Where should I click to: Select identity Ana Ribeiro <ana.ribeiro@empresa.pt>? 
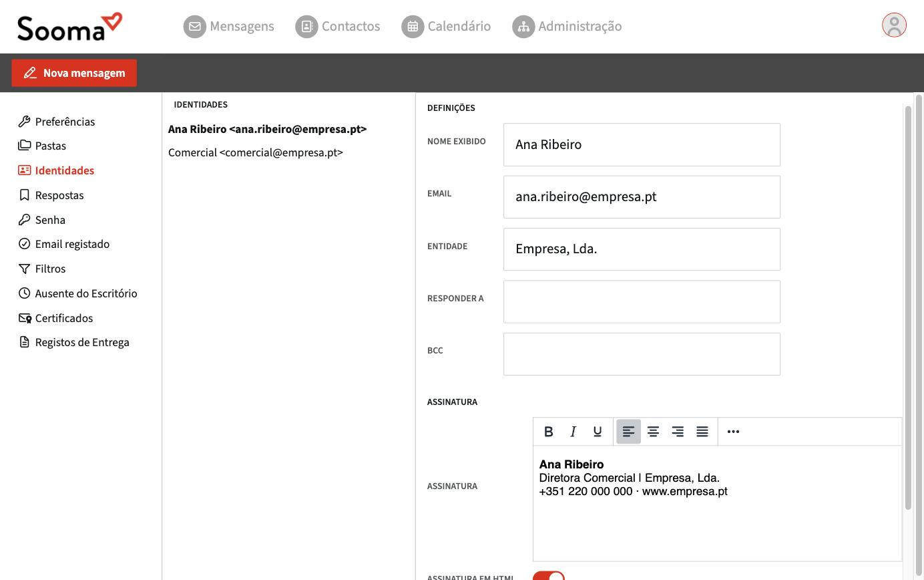(268, 129)
